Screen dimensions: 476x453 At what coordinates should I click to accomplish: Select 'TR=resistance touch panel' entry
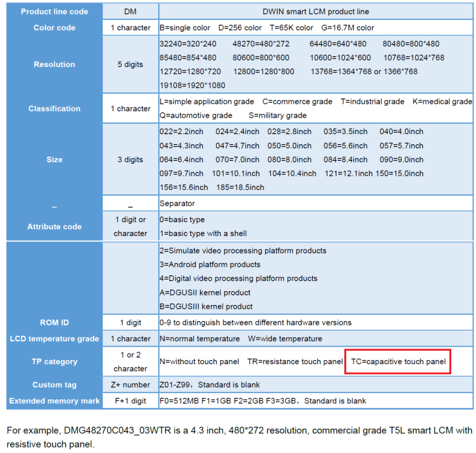click(295, 362)
